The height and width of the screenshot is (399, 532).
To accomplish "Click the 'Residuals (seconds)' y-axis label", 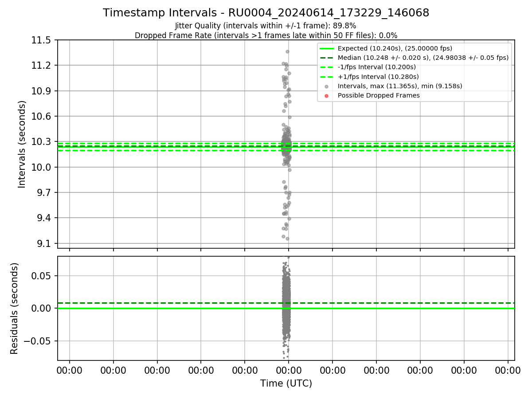I will [x=14, y=309].
